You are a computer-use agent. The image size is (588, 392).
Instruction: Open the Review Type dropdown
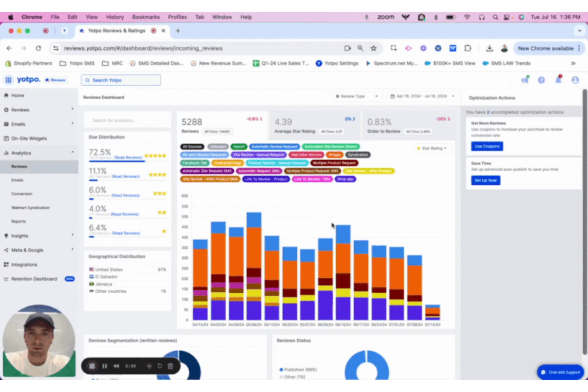357,96
